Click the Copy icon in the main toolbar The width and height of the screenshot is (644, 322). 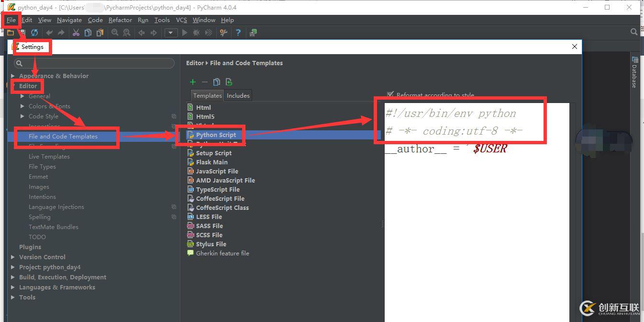pos(88,33)
